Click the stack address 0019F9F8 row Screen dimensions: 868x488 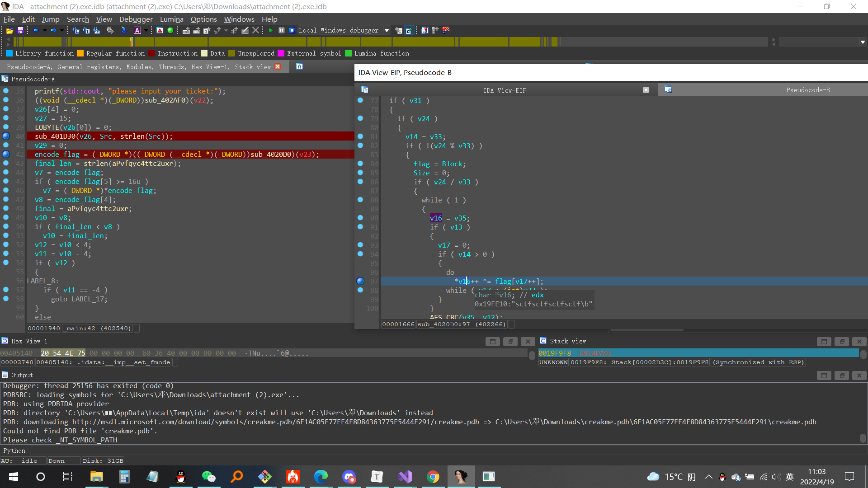pyautogui.click(x=698, y=353)
